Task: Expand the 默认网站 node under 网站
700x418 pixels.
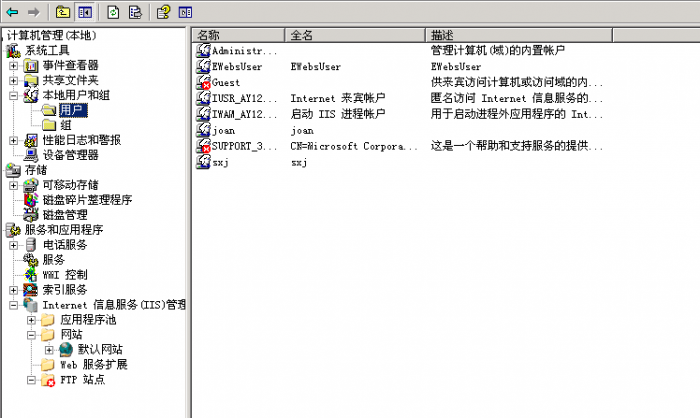Action: [49, 350]
